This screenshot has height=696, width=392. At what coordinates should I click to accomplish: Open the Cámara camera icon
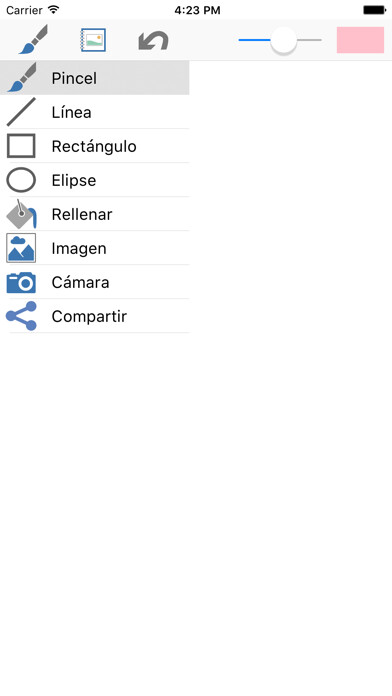tap(21, 282)
